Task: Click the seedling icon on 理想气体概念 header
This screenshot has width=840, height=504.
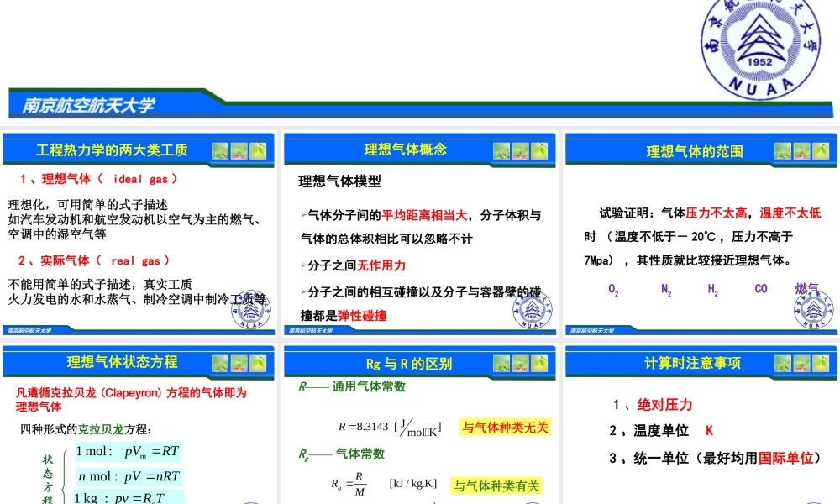Action: tap(521, 151)
